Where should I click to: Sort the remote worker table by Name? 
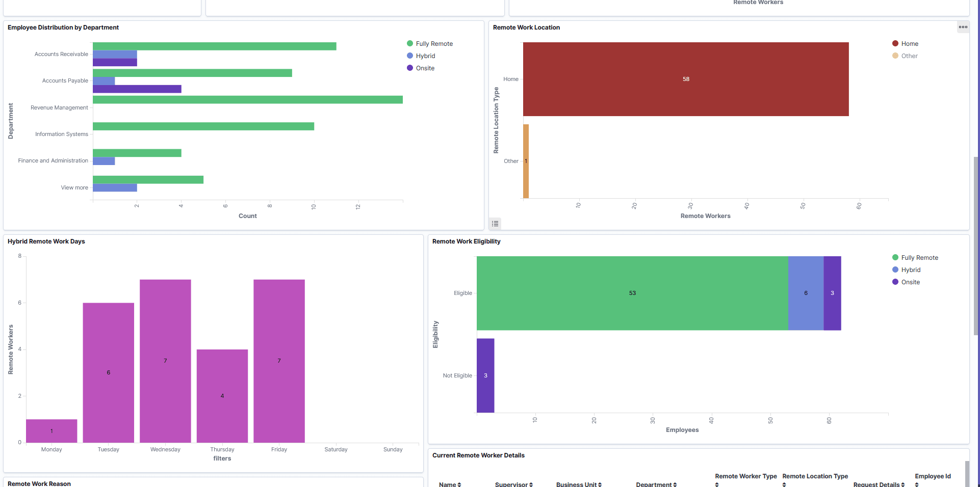(458, 484)
